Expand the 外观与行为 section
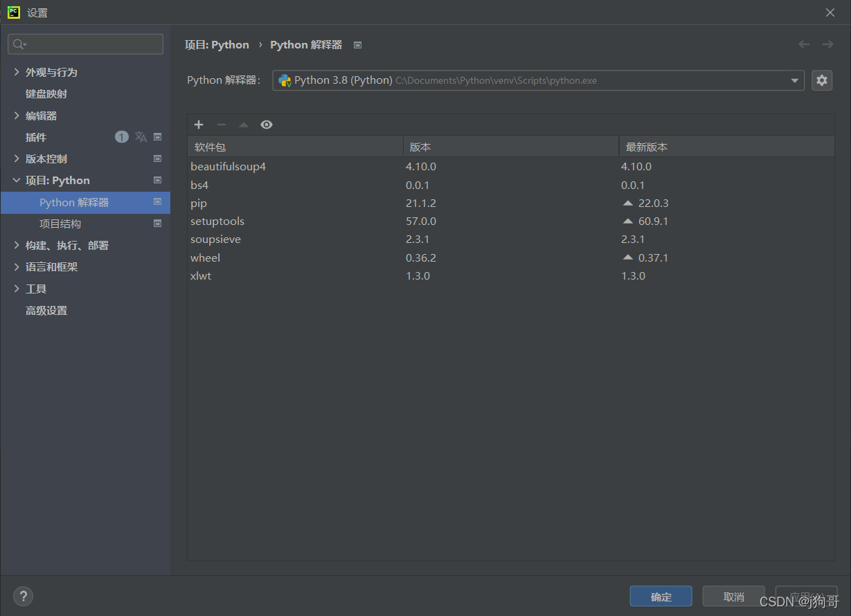Image resolution: width=851 pixels, height=616 pixels. [17, 72]
